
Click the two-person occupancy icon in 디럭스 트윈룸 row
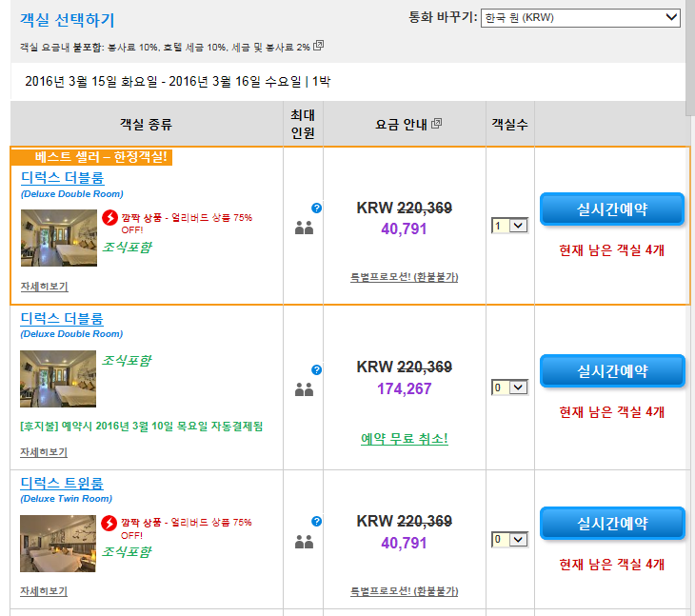[x=304, y=542]
